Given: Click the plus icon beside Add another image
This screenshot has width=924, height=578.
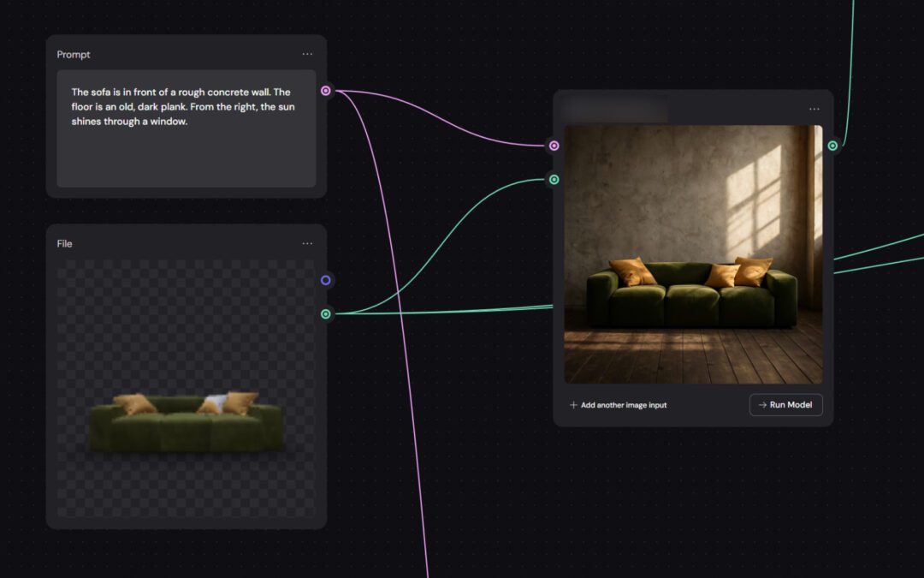Looking at the screenshot, I should pyautogui.click(x=573, y=405).
